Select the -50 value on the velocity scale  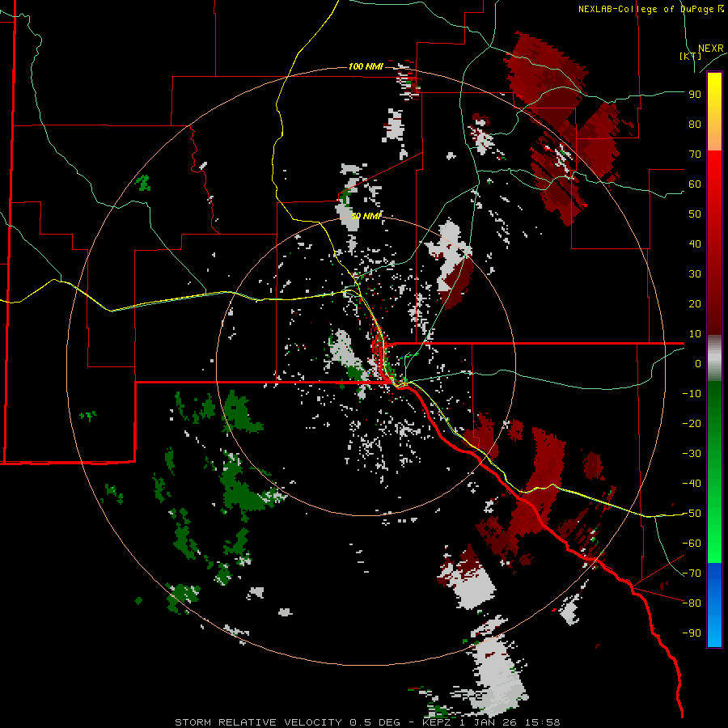[x=692, y=514]
